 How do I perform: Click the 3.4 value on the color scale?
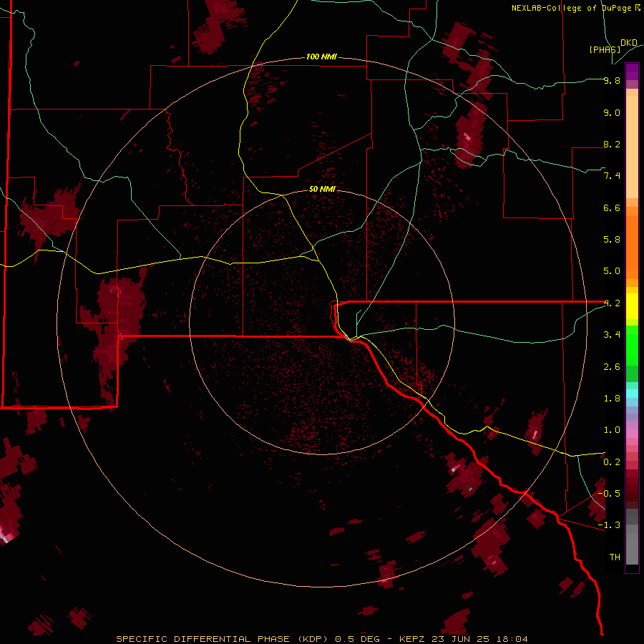pos(612,335)
